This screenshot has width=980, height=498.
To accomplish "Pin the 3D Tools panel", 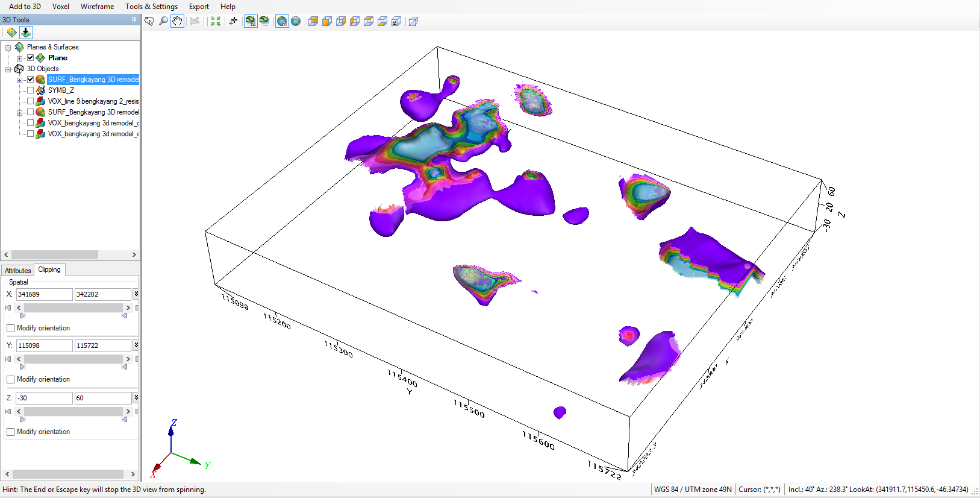I will point(134,20).
